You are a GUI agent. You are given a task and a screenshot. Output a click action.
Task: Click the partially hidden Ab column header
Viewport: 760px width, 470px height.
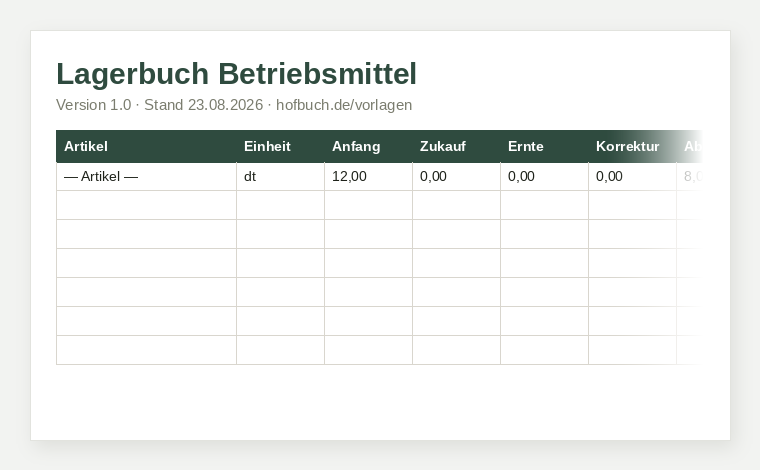click(x=689, y=146)
